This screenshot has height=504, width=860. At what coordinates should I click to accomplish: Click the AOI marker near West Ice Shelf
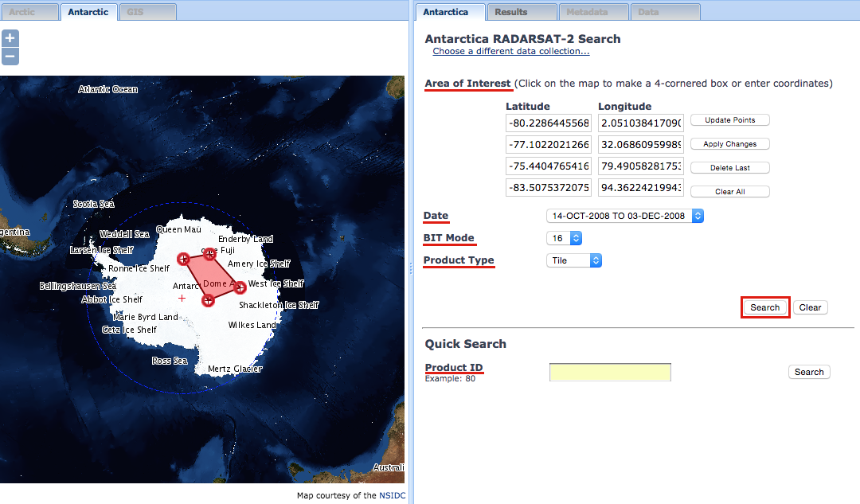tap(240, 287)
